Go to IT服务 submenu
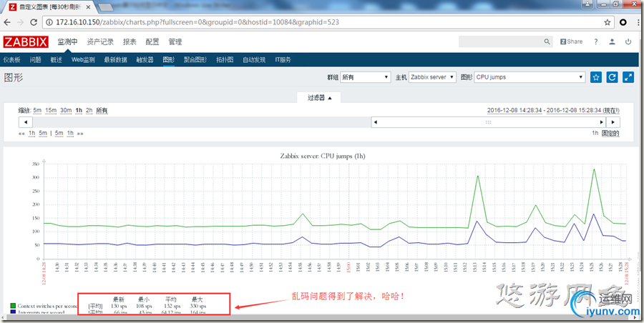Viewport: 644px width, 323px height. [x=283, y=59]
